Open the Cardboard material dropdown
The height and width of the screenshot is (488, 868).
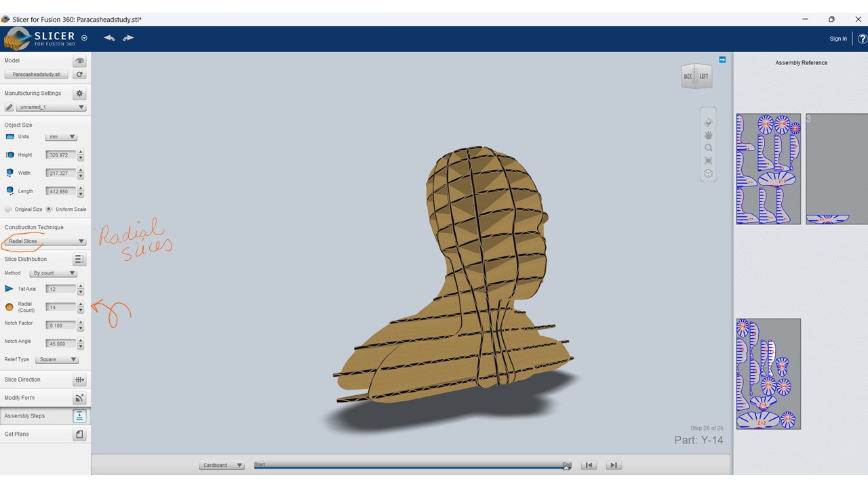222,466
